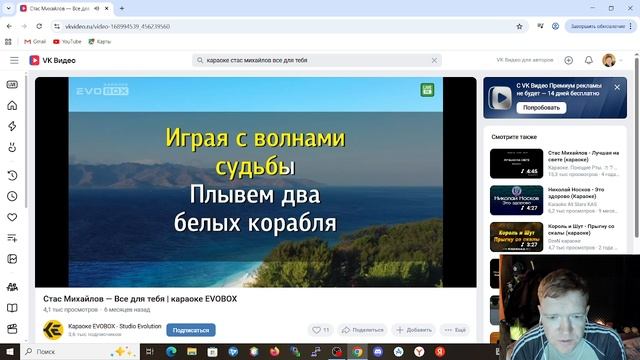The width and height of the screenshot is (640, 360).
Task: Open Gmail bookmark
Action: [35, 42]
